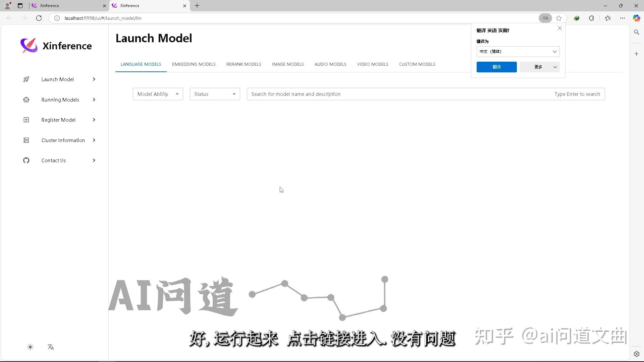Open the Copilot icon in toolbar

pyautogui.click(x=636, y=18)
